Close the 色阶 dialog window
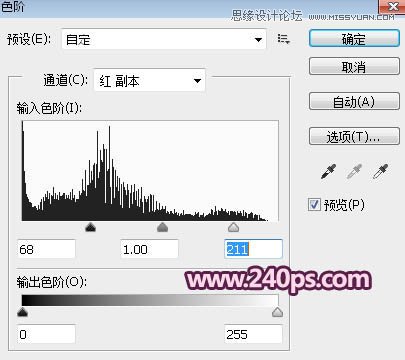Screen dimensions: 405x360 pyautogui.click(x=393, y=6)
